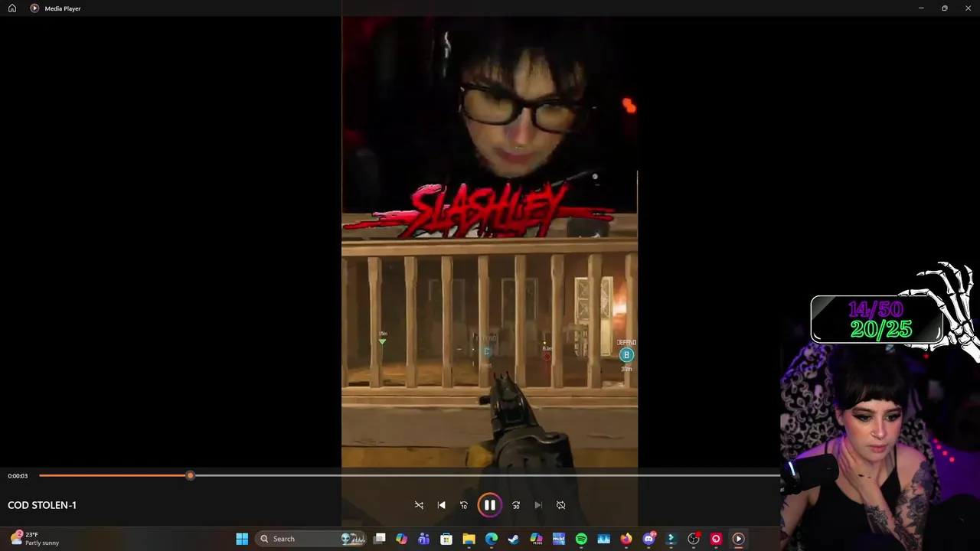Open File Explorer from the taskbar

coord(469,539)
